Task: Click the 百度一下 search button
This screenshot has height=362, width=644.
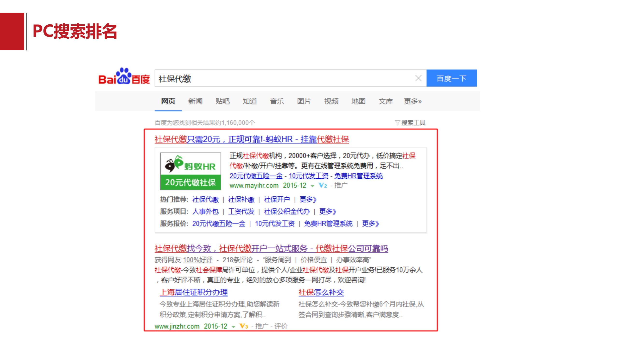Action: 452,78
